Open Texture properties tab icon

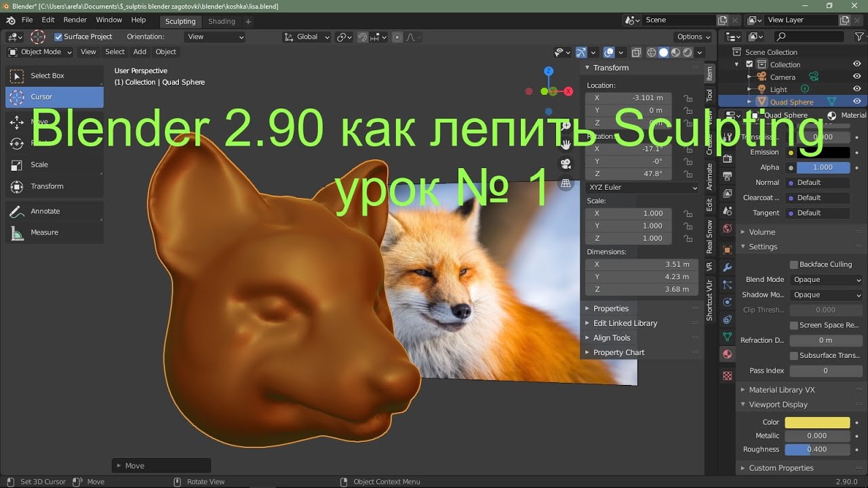[x=728, y=375]
